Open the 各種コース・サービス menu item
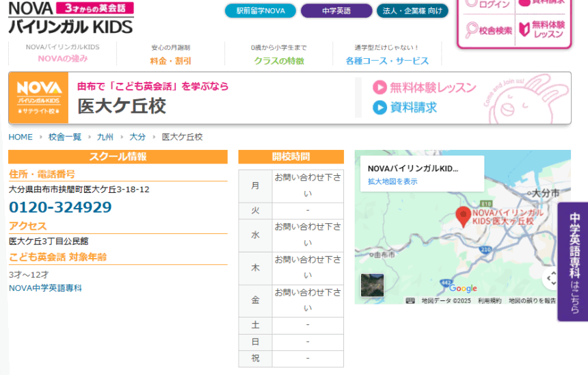 (x=387, y=60)
